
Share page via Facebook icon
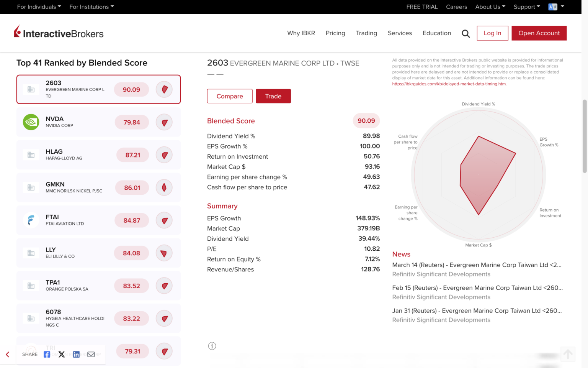pos(47,354)
